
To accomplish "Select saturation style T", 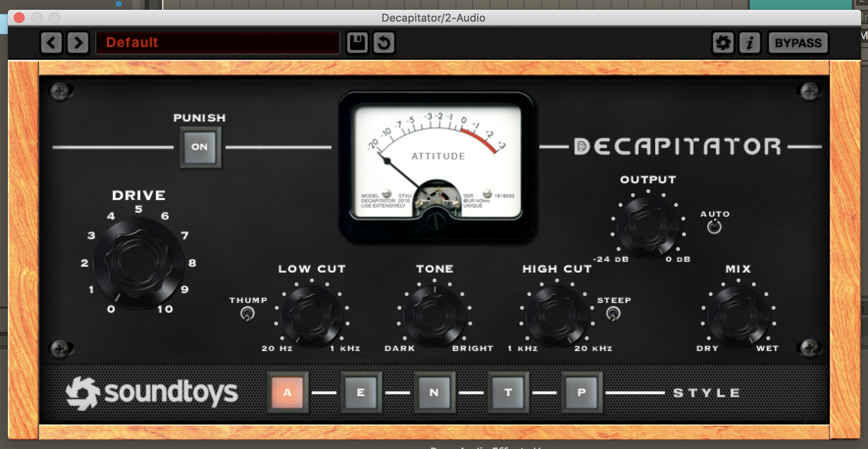I will click(x=508, y=392).
